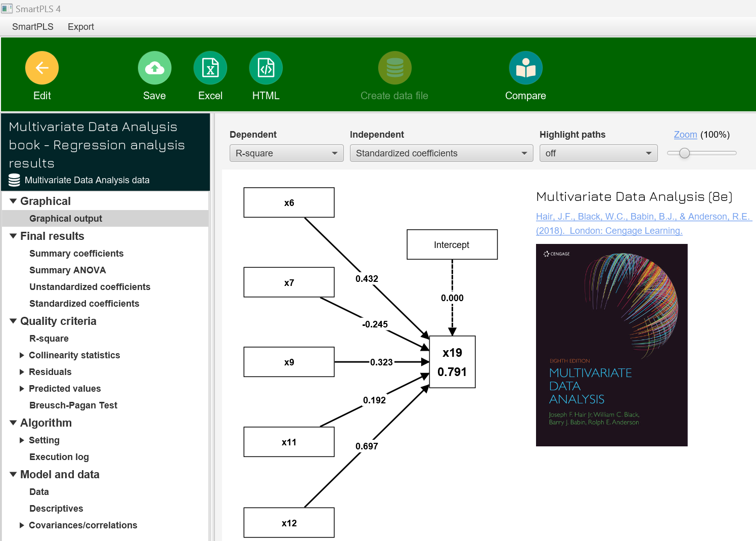756x541 pixels.
Task: Select Graphical output in the tree
Action: pyautogui.click(x=106, y=219)
